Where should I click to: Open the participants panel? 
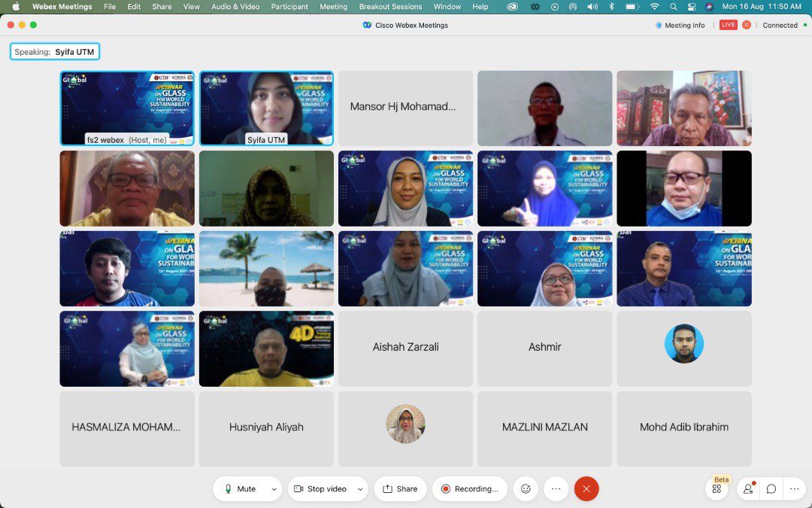748,488
